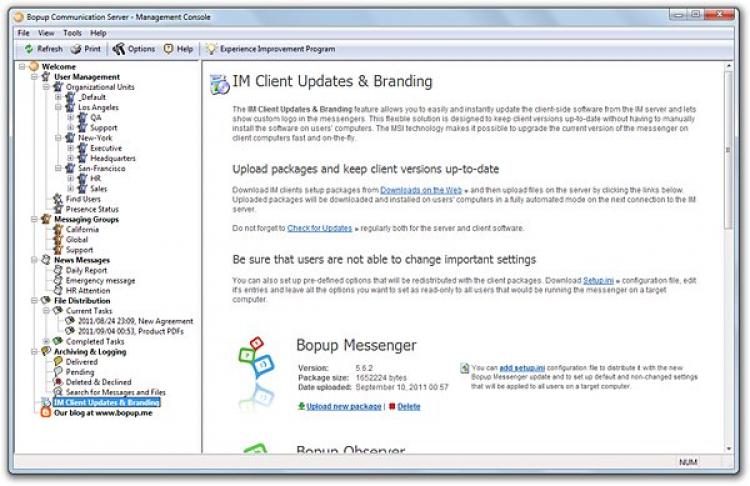Click the Find Users icon
750x486 pixels.
pyautogui.click(x=58, y=199)
